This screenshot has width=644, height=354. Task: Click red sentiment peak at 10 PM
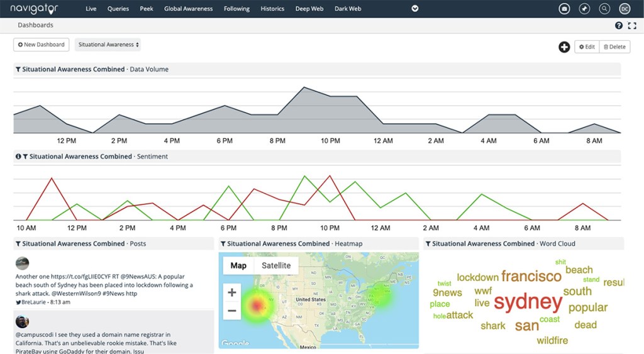click(330, 176)
